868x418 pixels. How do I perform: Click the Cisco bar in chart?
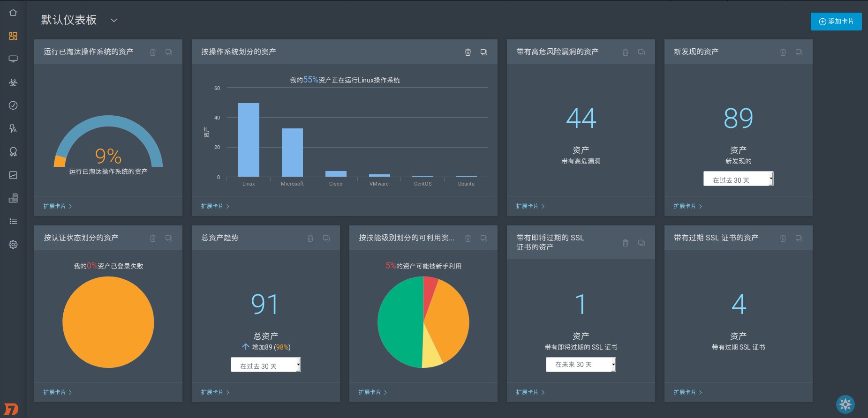coord(336,174)
